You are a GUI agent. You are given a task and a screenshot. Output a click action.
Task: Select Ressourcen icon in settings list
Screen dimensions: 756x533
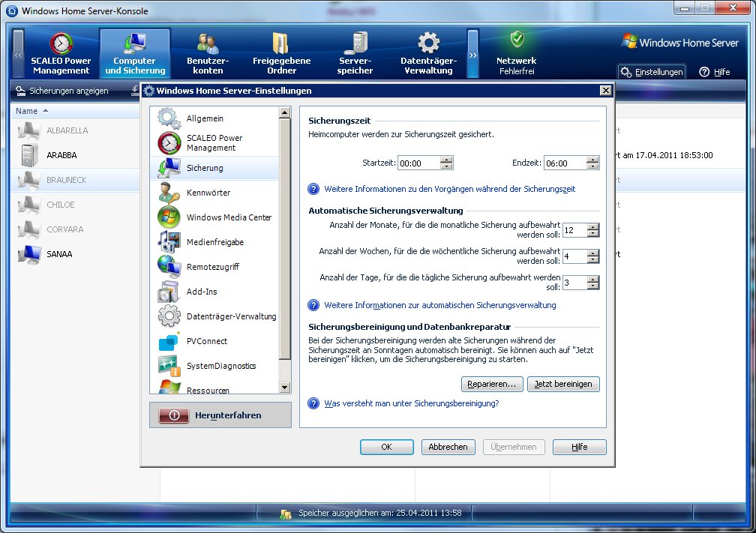pos(169,387)
